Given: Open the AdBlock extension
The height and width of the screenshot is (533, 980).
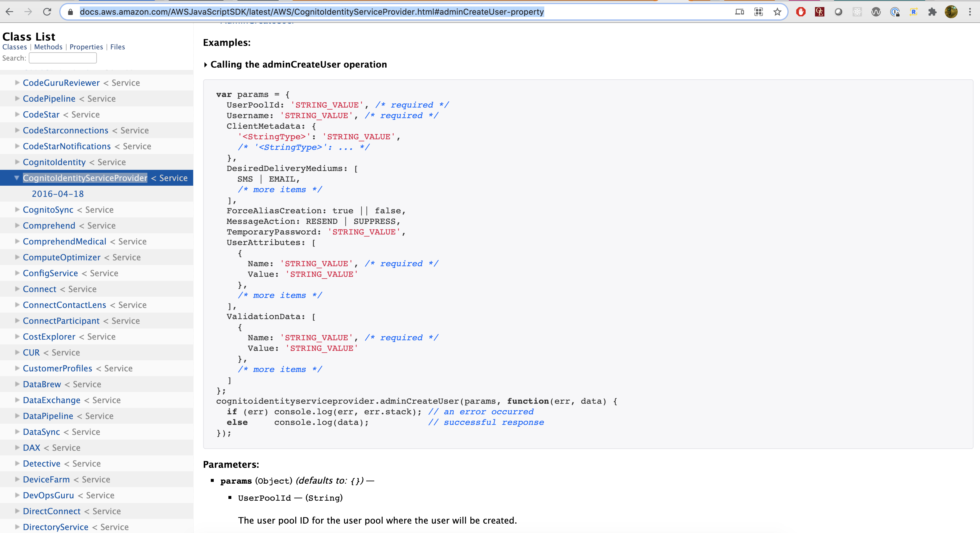Looking at the screenshot, I should [801, 12].
